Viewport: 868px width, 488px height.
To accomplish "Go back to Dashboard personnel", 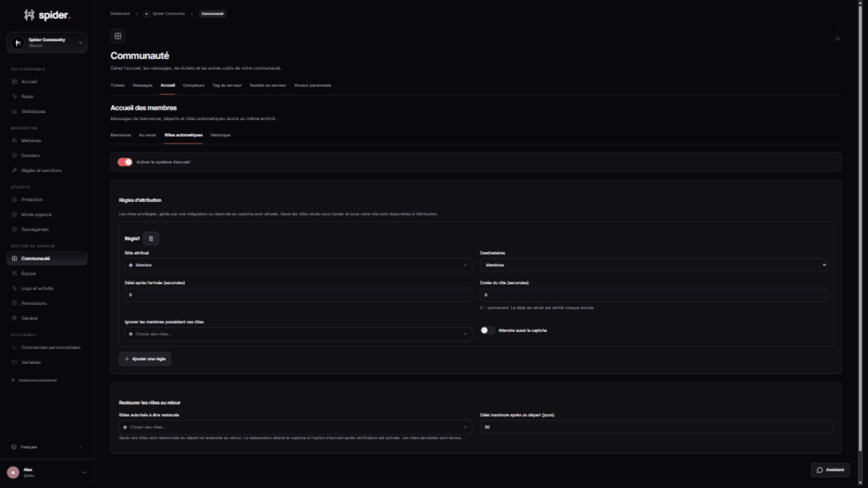I will pyautogui.click(x=34, y=380).
